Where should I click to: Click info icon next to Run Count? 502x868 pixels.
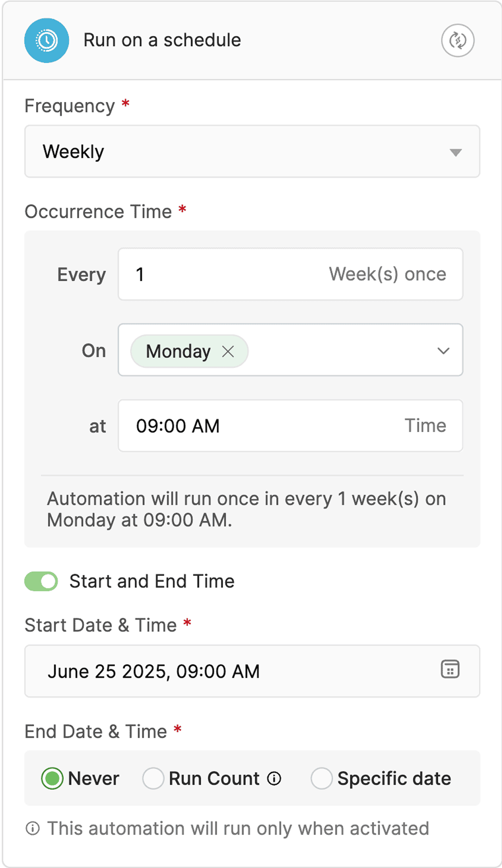(x=274, y=778)
